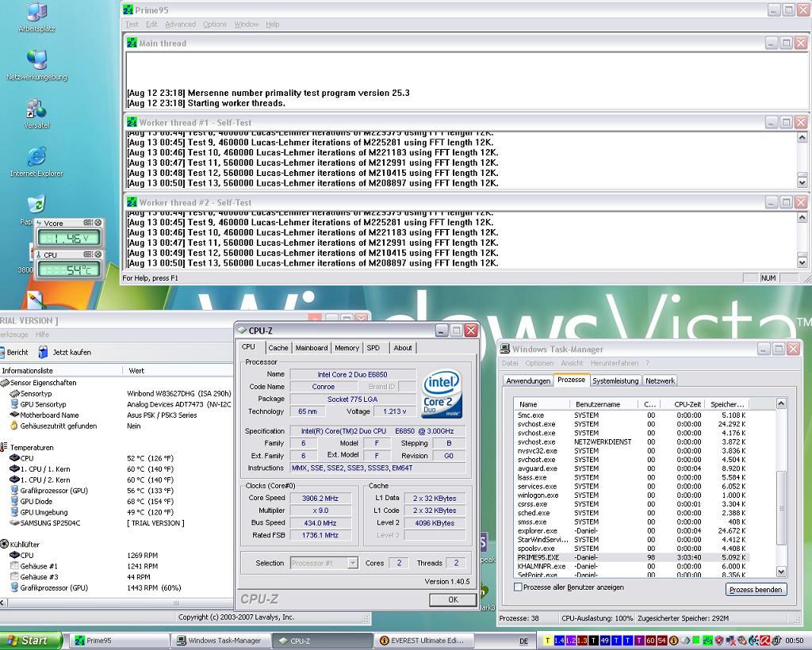Sort processes by the CPU-Zeit column
This screenshot has height=650, width=812.
tap(681, 404)
